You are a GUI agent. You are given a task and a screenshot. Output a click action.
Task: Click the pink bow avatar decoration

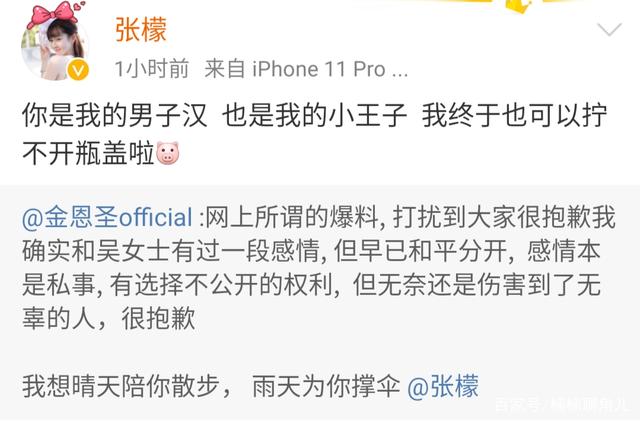(x=52, y=14)
